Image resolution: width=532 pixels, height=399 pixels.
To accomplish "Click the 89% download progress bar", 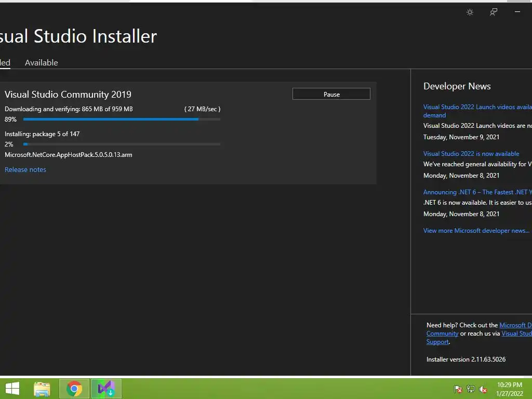I will 122,119.
